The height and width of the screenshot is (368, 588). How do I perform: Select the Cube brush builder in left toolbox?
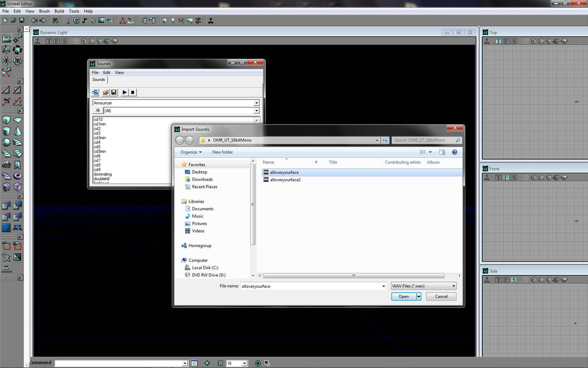(6, 121)
